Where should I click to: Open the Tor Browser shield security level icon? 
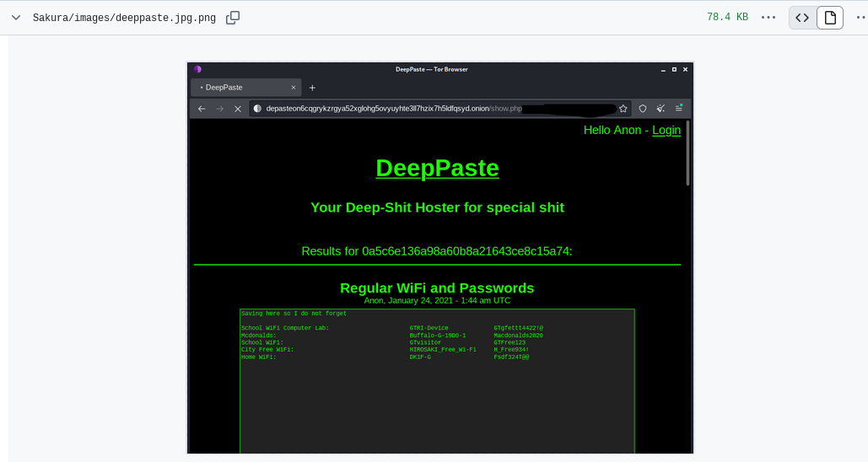[643, 109]
